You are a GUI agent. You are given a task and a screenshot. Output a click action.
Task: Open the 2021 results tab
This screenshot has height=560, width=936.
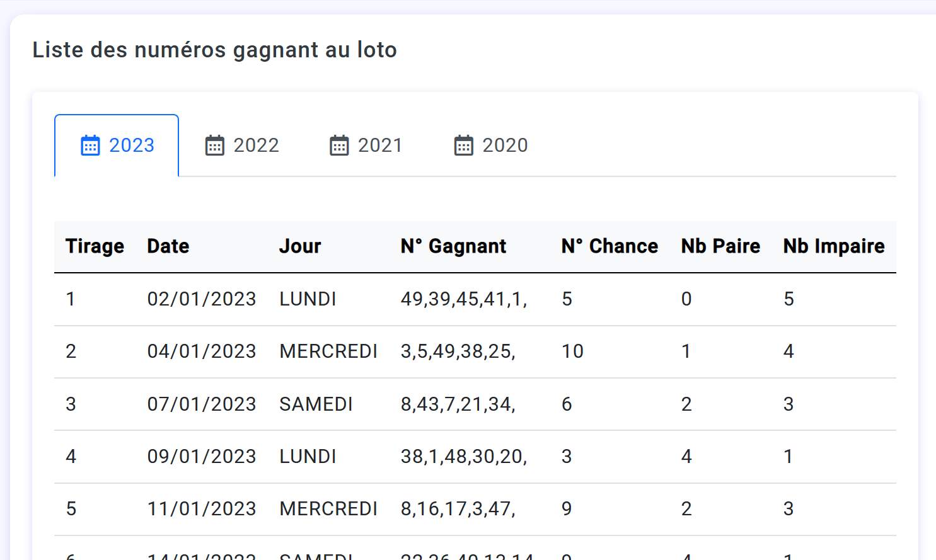366,146
